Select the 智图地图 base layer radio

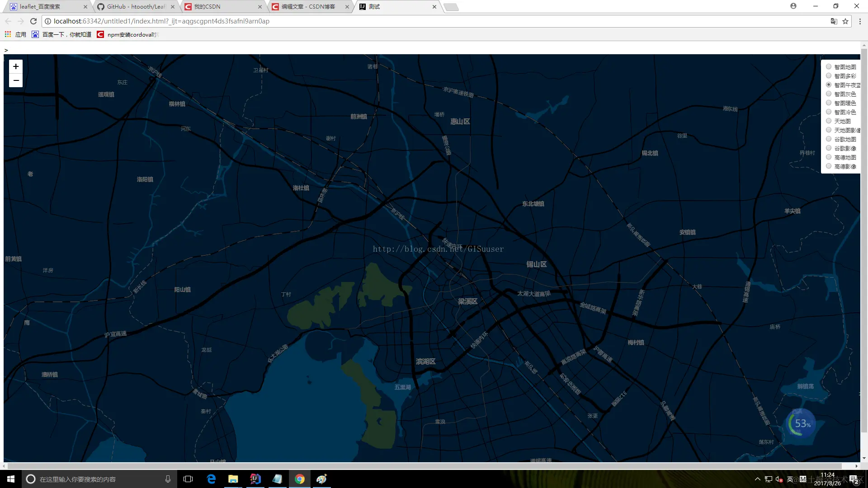coord(829,67)
